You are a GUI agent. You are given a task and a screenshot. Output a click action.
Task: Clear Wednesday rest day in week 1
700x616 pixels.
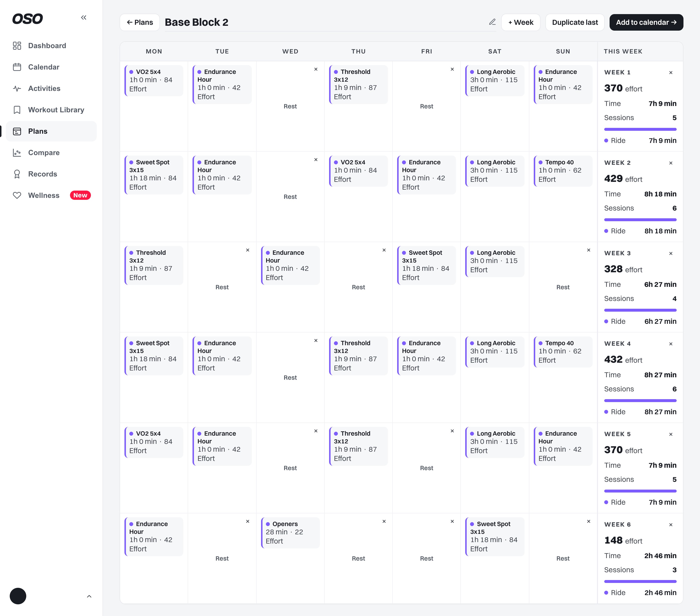(x=316, y=69)
